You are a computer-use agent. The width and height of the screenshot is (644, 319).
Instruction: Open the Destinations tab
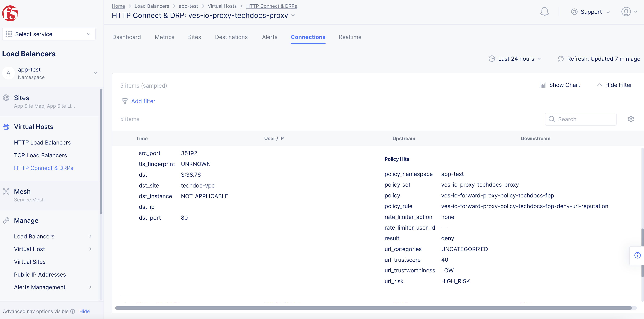pyautogui.click(x=231, y=37)
